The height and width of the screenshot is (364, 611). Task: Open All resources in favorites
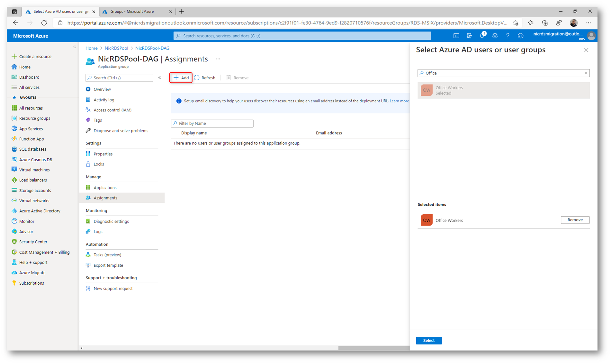31,108
